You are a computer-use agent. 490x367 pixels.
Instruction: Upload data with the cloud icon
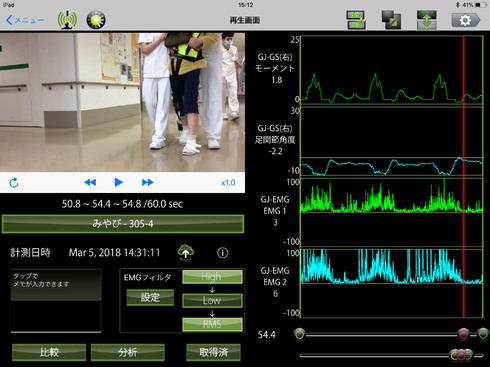point(186,252)
